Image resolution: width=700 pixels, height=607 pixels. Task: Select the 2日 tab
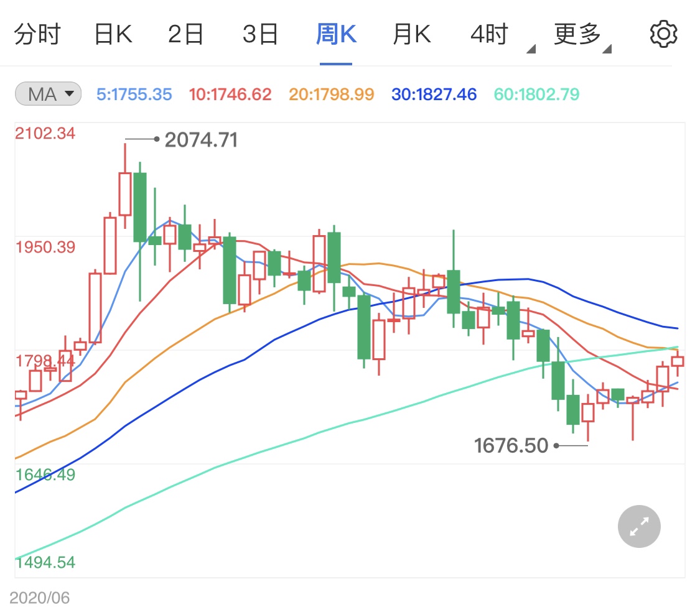click(x=185, y=34)
